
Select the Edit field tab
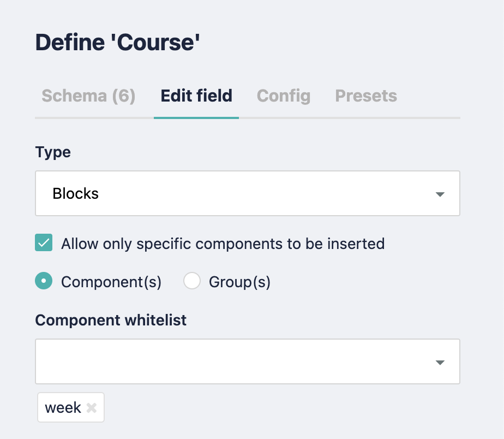coord(196,96)
